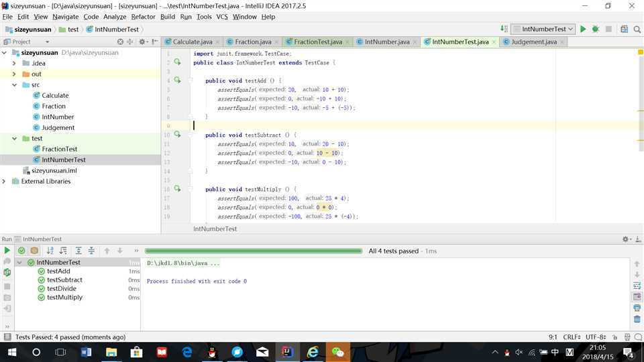644x362 pixels.
Task: Click the print icon in console sidebar
Action: [637, 308]
